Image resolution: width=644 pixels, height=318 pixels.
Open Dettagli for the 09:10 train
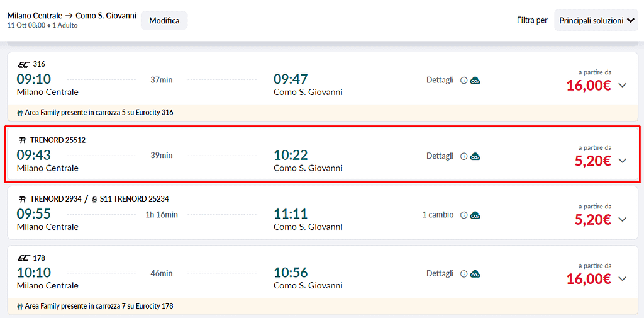[x=440, y=80]
